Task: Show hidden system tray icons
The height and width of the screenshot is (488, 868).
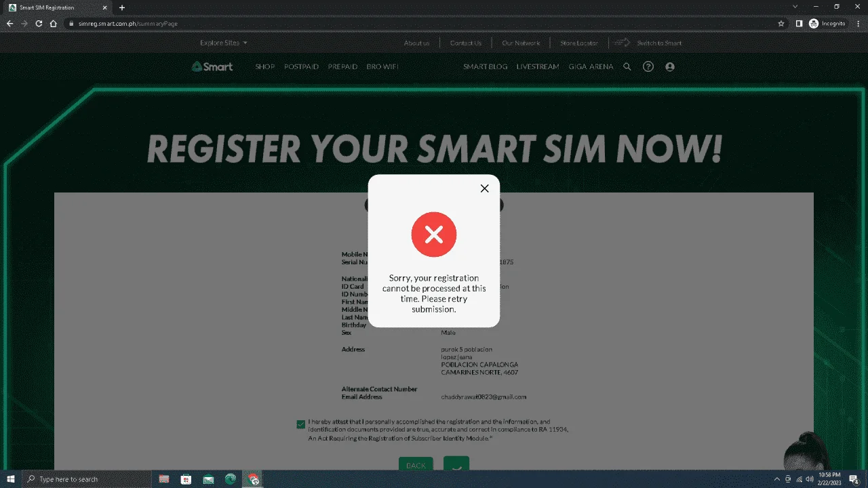Action: [777, 479]
